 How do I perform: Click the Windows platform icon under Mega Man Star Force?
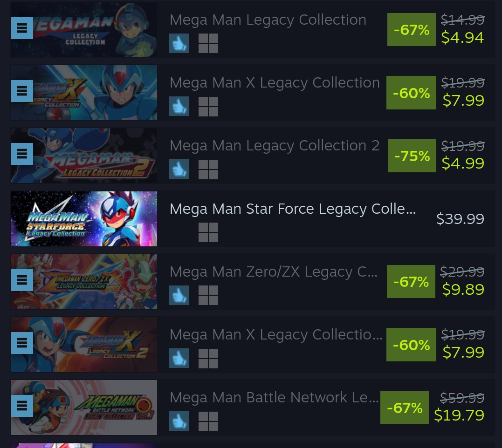pyautogui.click(x=208, y=232)
